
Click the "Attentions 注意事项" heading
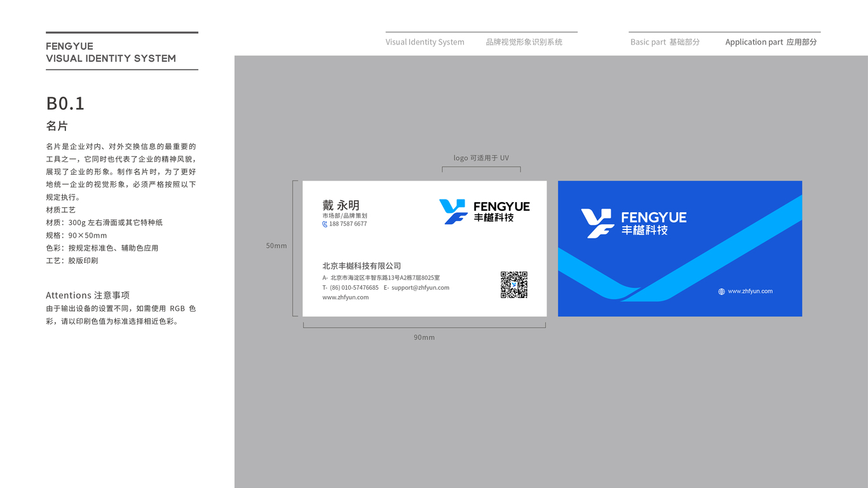point(88,295)
